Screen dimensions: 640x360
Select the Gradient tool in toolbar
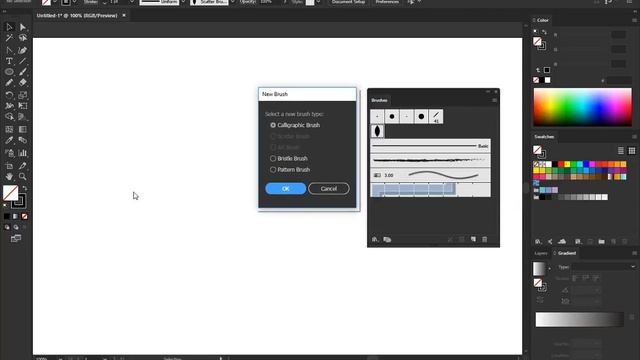tap(22, 129)
